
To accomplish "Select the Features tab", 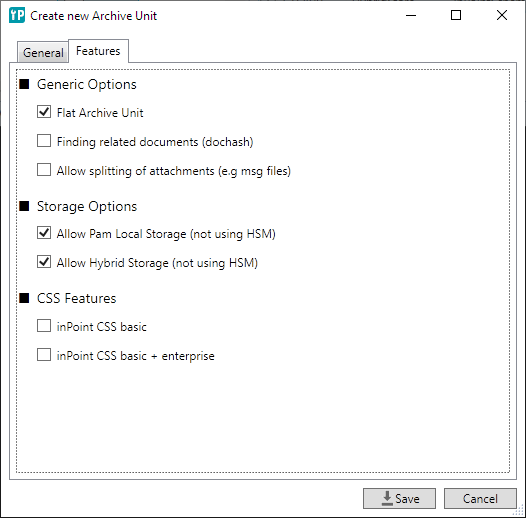I will coord(98,51).
